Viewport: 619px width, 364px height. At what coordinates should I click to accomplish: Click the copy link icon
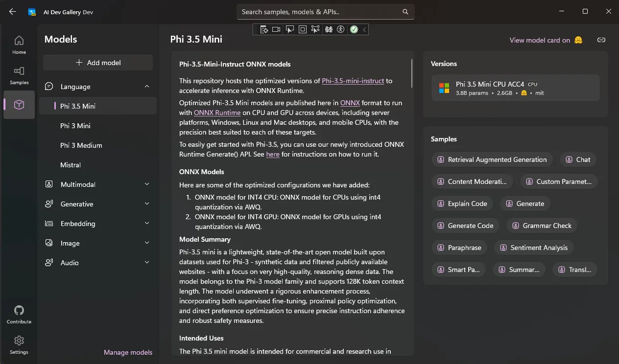click(601, 40)
